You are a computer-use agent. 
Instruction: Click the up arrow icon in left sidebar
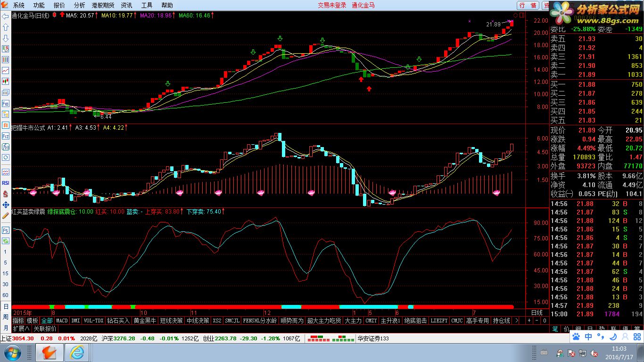click(x=6, y=27)
